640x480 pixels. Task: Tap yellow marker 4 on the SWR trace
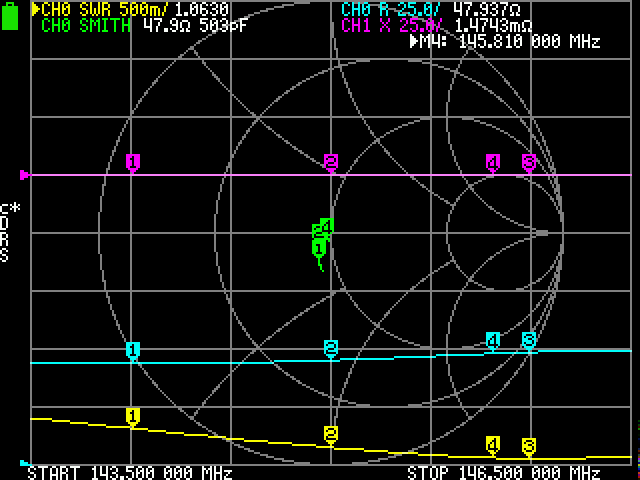point(492,444)
